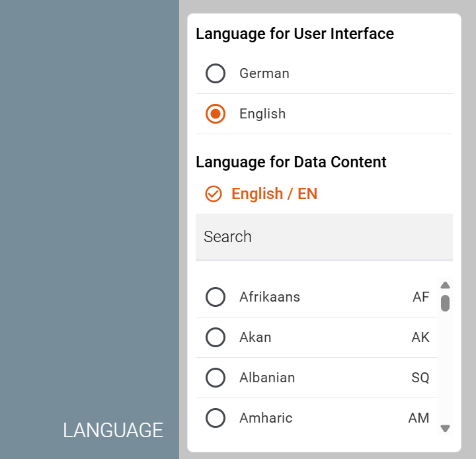The height and width of the screenshot is (459, 476).
Task: Open the LANGUAGE section in left panel
Action: 113,431
